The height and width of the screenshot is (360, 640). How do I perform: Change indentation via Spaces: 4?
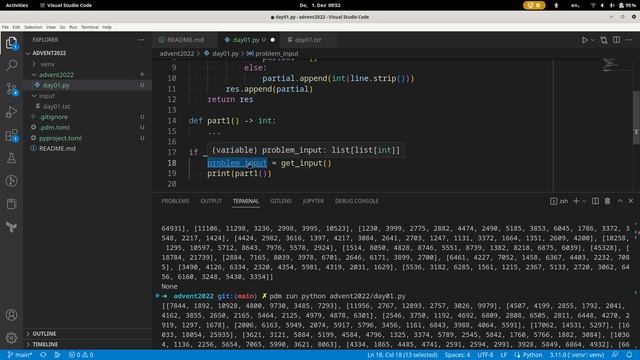[x=457, y=355]
